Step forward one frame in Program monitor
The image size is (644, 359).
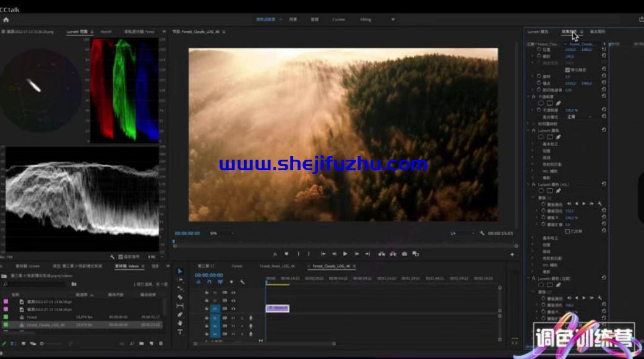coord(356,254)
